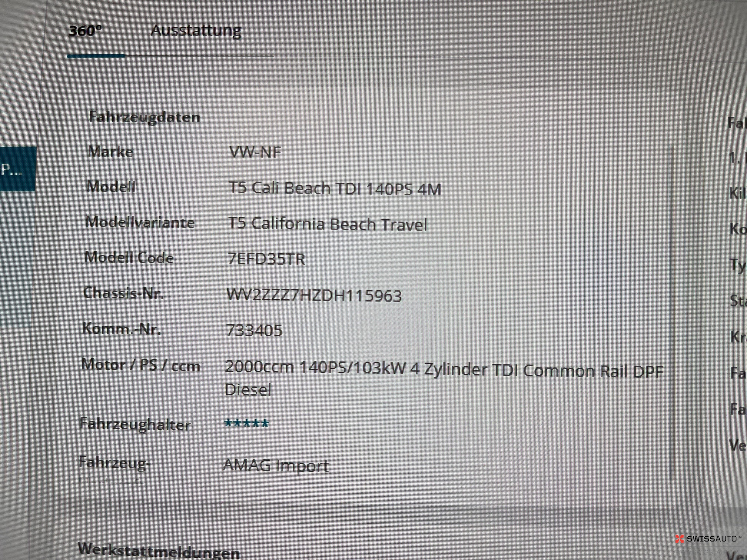Click the "Werkstattmeldungen" section heading
The height and width of the screenshot is (560, 747).
159,551
